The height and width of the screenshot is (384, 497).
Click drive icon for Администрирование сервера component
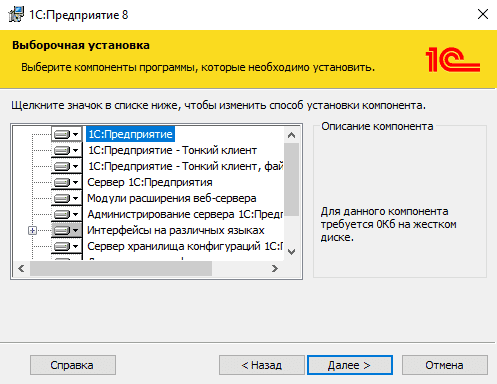66,214
